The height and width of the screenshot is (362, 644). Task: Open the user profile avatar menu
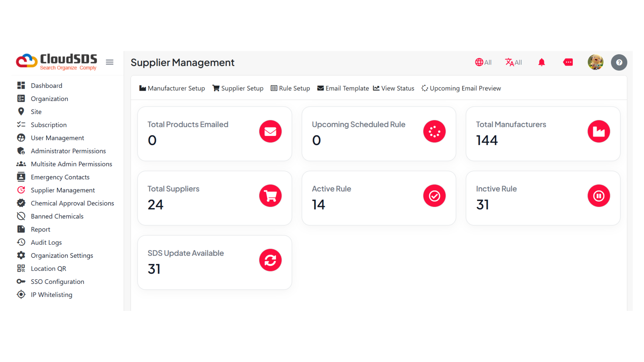(x=595, y=62)
